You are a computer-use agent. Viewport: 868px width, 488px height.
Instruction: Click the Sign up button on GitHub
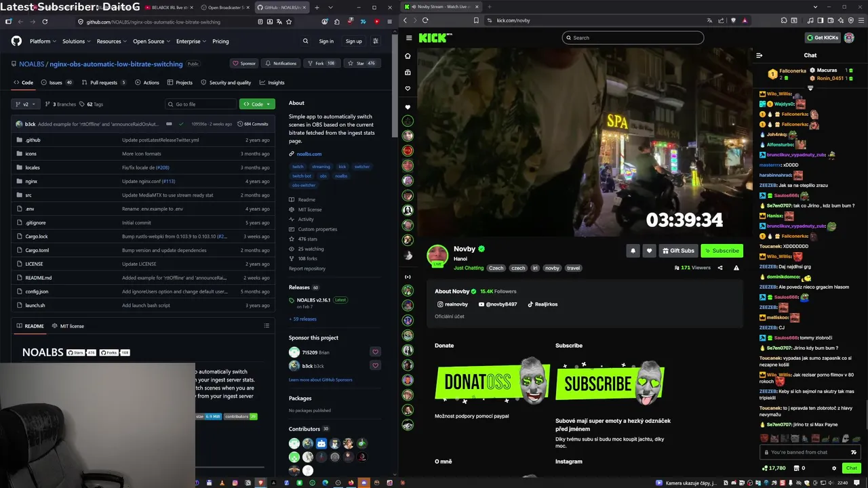click(354, 41)
